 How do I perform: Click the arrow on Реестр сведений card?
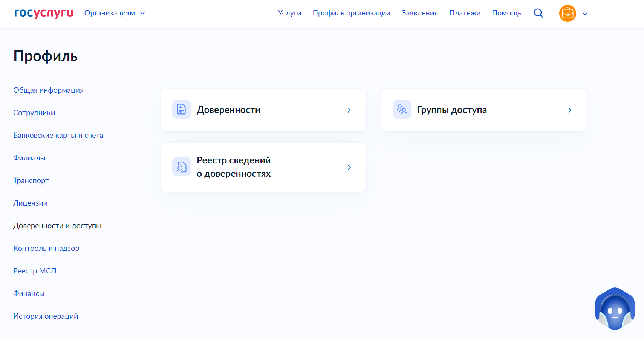349,167
